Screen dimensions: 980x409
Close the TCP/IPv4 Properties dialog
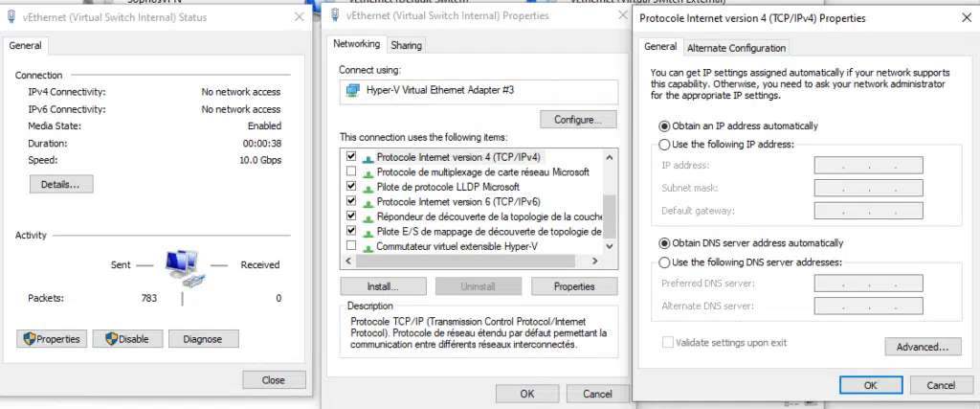(966, 18)
